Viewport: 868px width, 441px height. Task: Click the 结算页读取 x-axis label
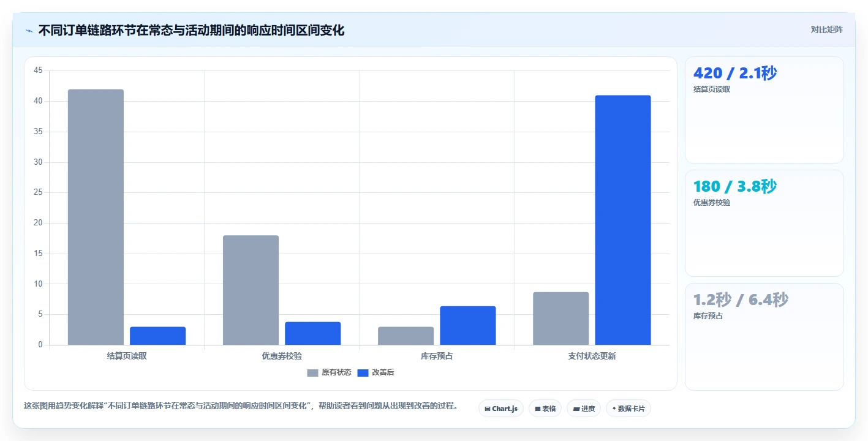[x=127, y=356]
